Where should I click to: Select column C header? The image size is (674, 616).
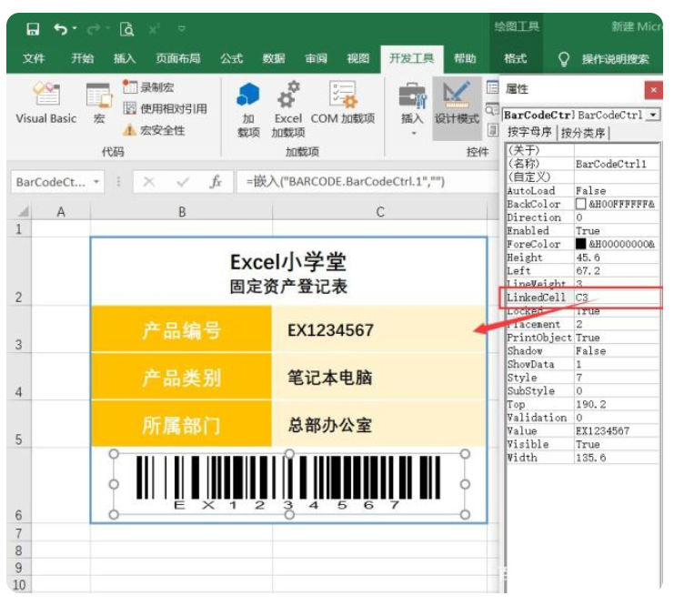(x=380, y=212)
